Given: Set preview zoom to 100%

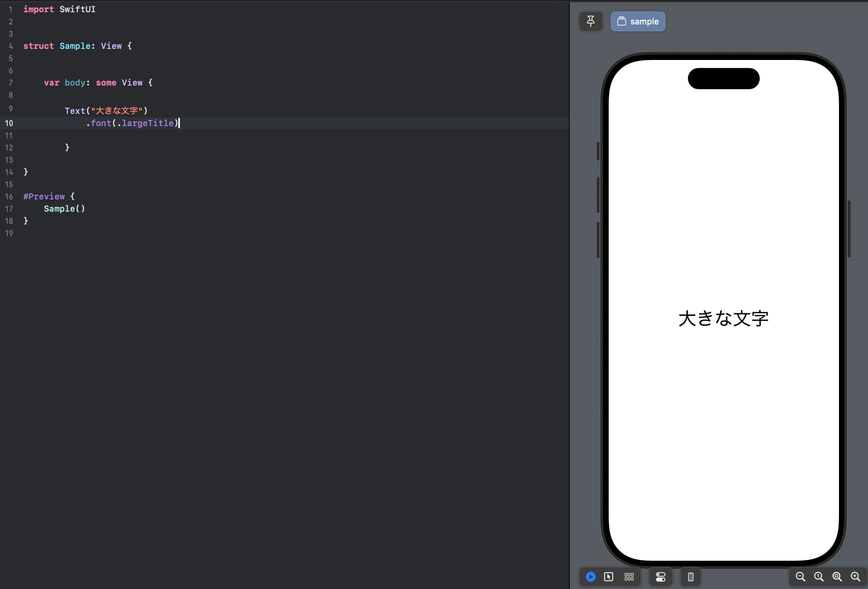Looking at the screenshot, I should 818,577.
